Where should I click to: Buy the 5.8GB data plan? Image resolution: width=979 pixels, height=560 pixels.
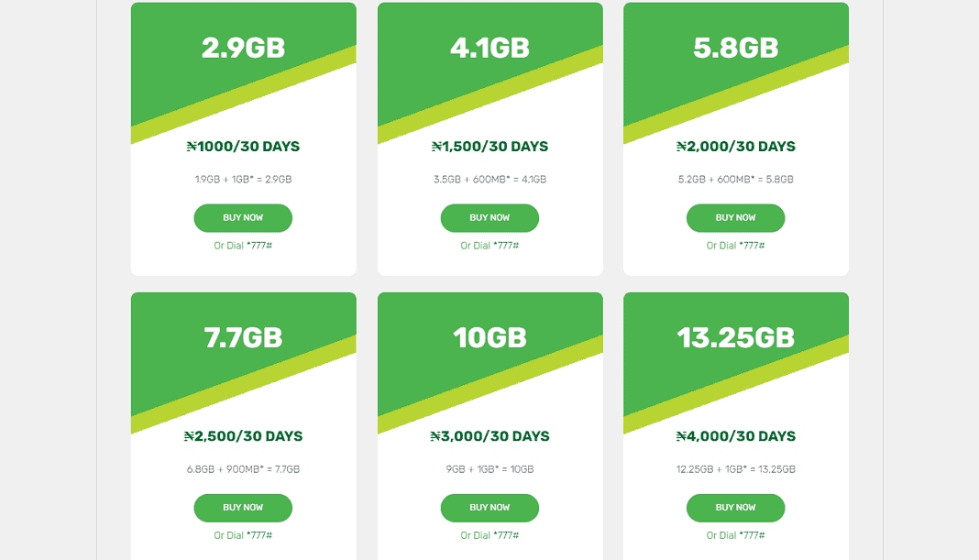[x=735, y=217]
